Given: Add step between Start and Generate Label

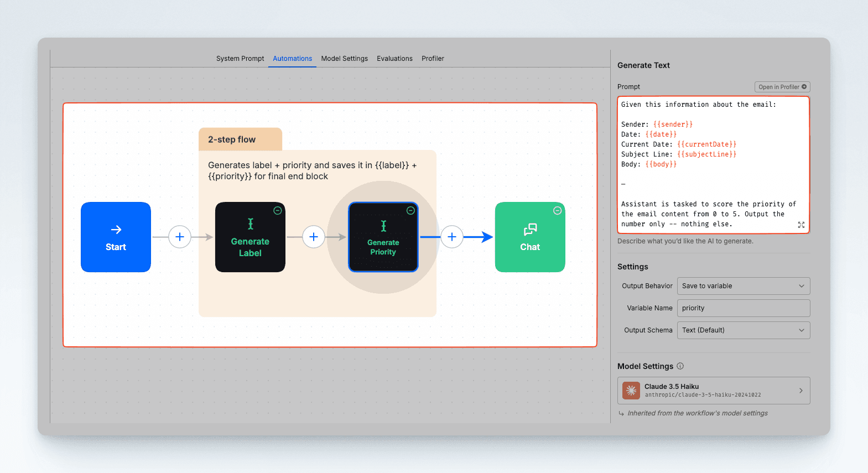Looking at the screenshot, I should pyautogui.click(x=180, y=237).
